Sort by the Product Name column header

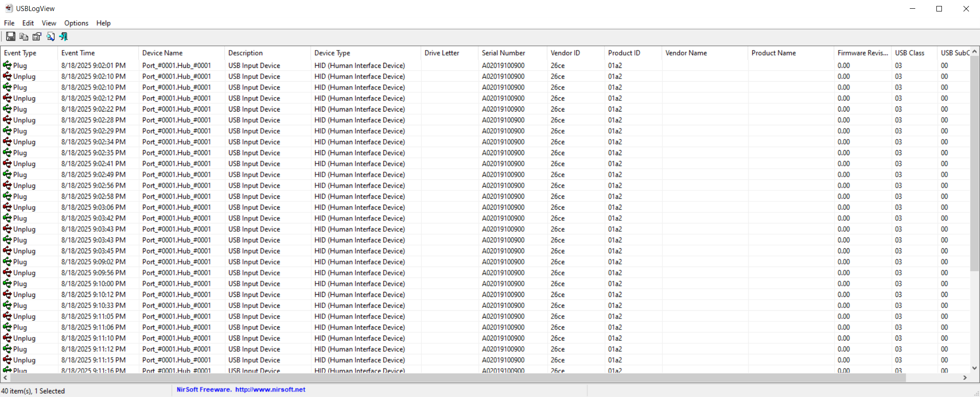791,53
